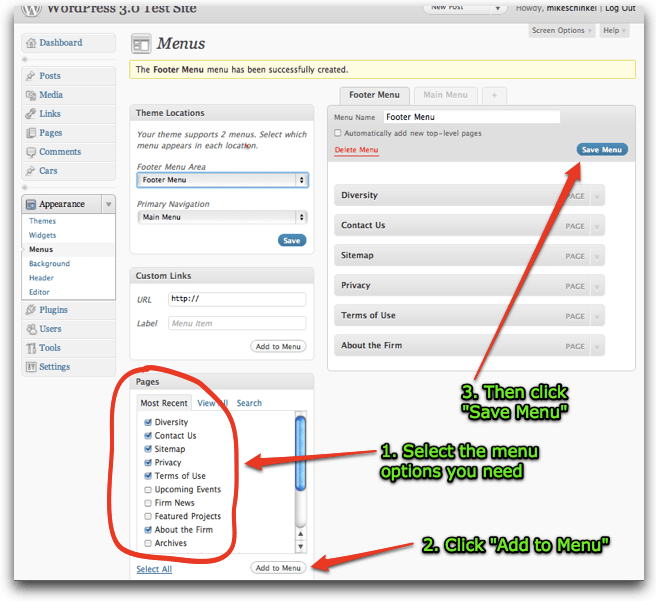Click the Menu Name text field

tap(472, 117)
